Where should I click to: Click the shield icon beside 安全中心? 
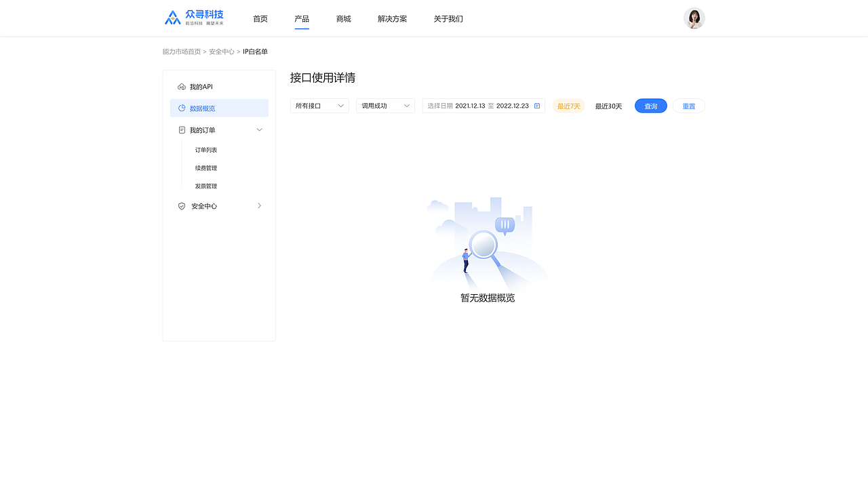coord(181,205)
